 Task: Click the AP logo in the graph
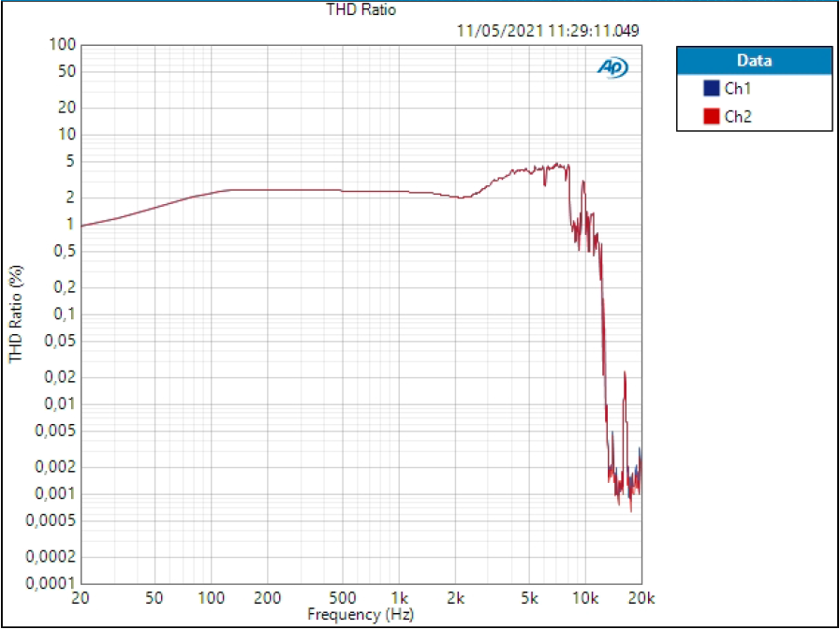pyautogui.click(x=612, y=68)
